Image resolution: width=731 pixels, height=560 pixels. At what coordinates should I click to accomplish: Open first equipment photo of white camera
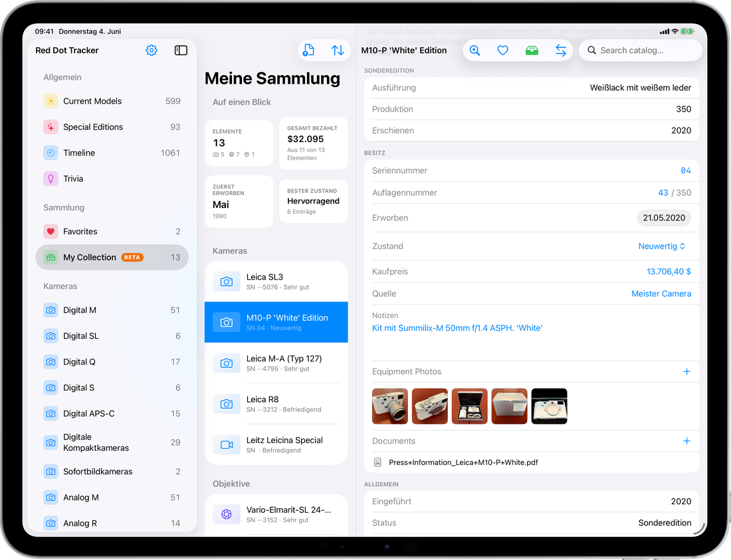pos(389,407)
